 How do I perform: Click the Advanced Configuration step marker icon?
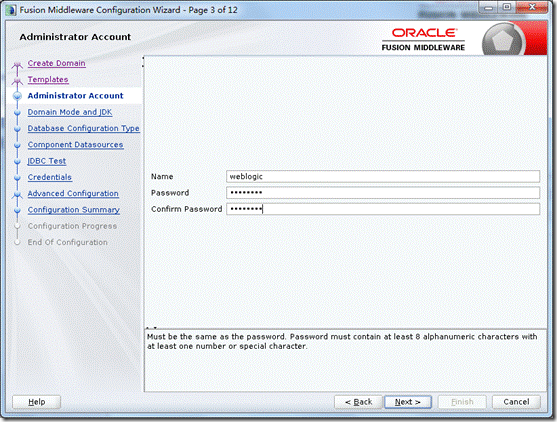(x=17, y=195)
